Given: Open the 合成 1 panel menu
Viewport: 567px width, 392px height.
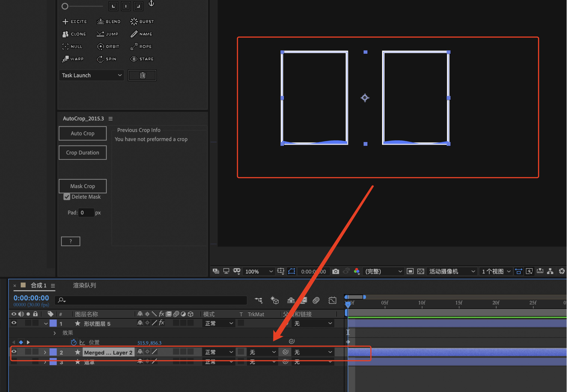Looking at the screenshot, I should pyautogui.click(x=53, y=286).
